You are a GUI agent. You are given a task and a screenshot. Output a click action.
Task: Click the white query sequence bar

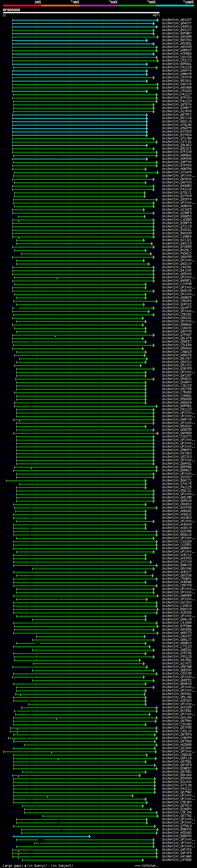81,12
